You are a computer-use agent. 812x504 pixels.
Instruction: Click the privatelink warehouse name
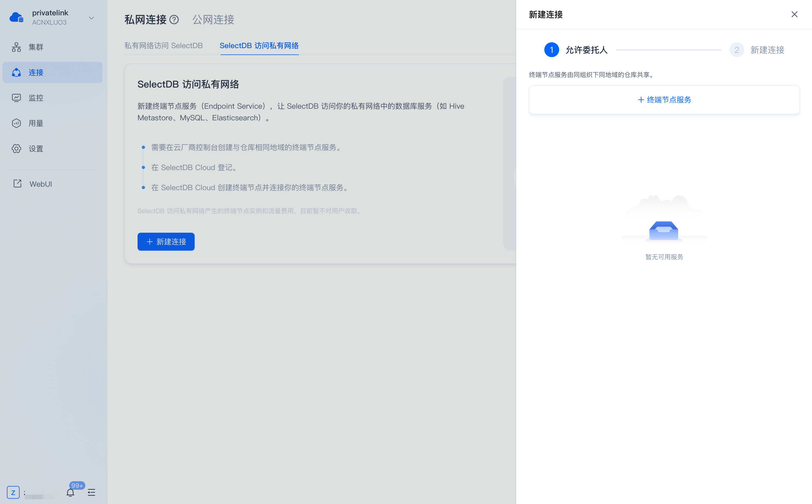pos(50,13)
